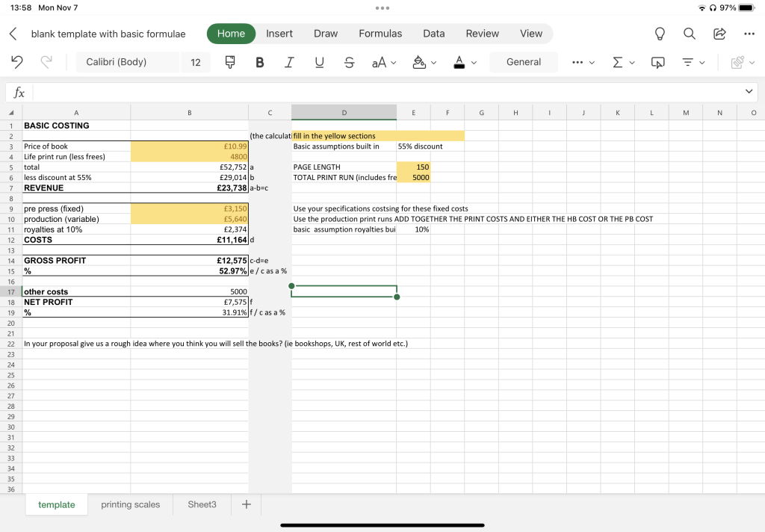Open the Tell Me lightbulb
The image size is (765, 532).
point(660,34)
